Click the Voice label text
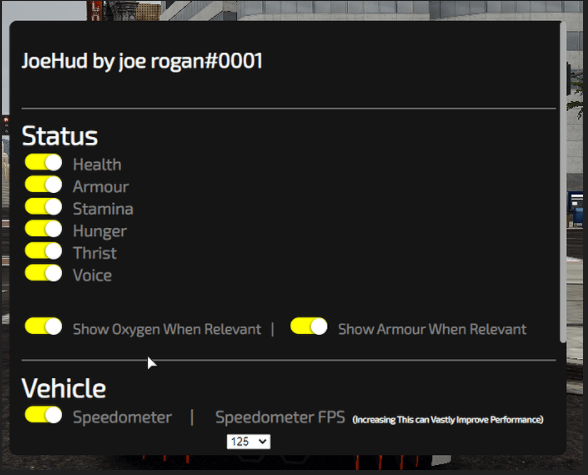 pyautogui.click(x=92, y=275)
